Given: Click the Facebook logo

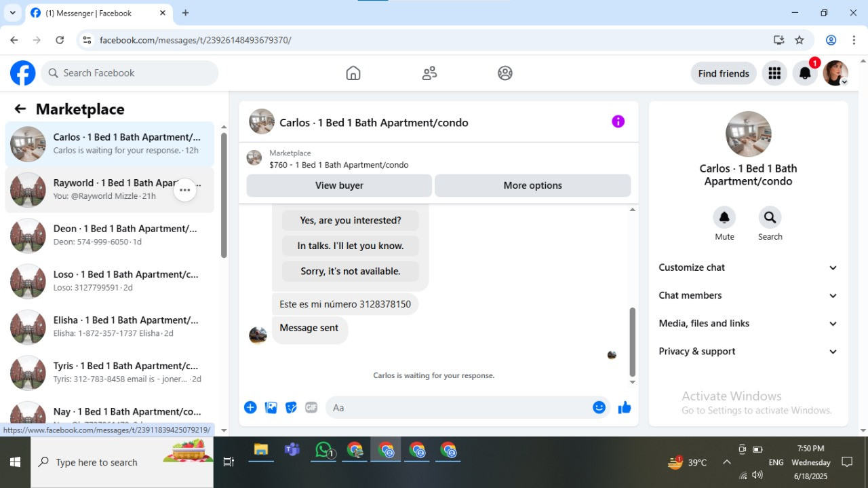Looking at the screenshot, I should tap(22, 73).
